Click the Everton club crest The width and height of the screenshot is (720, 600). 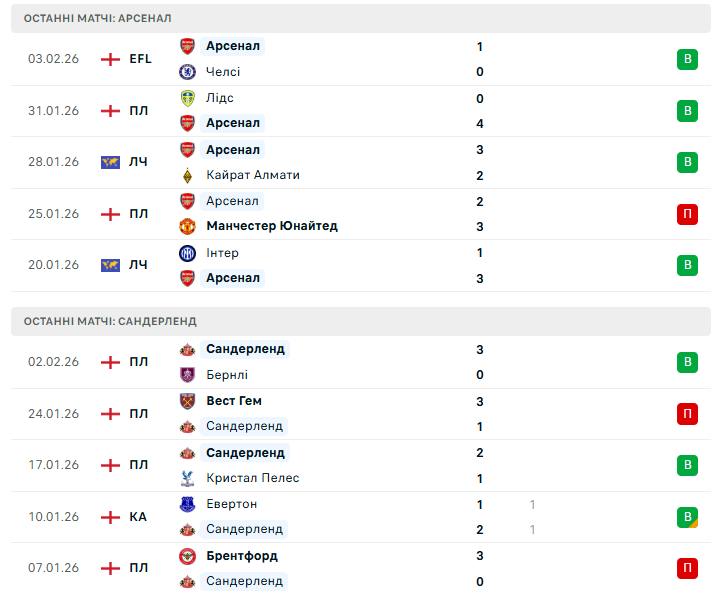point(187,504)
